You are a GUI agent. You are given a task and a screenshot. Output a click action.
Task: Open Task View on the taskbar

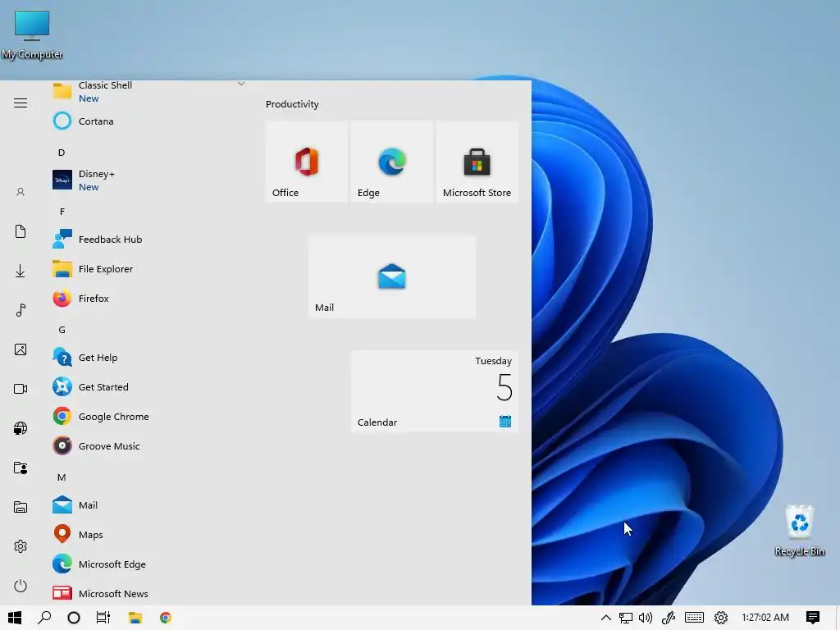pyautogui.click(x=103, y=618)
